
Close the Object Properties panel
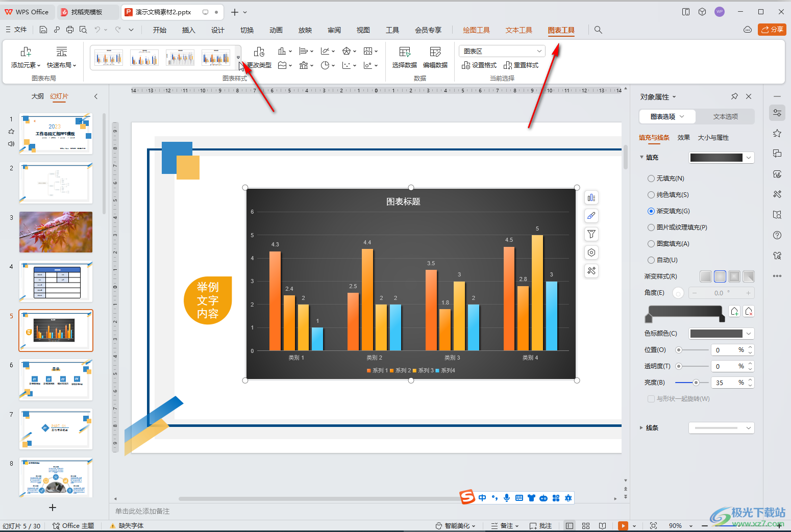pos(749,96)
